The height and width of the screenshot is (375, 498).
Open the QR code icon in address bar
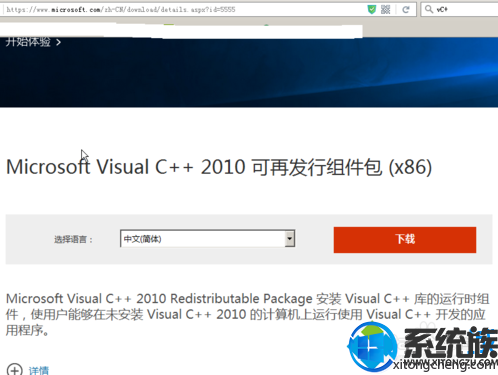(x=385, y=9)
